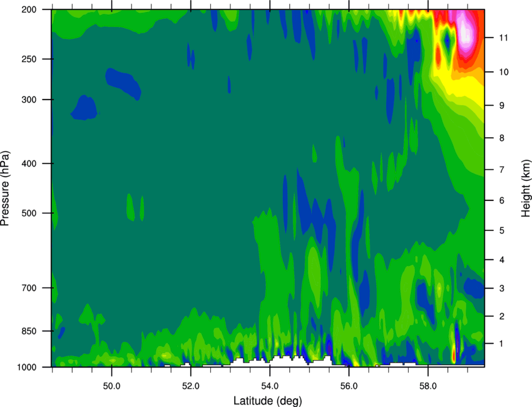Select the 250 pressure tick label
Viewport: 532px width, 407px height.
coord(29,59)
